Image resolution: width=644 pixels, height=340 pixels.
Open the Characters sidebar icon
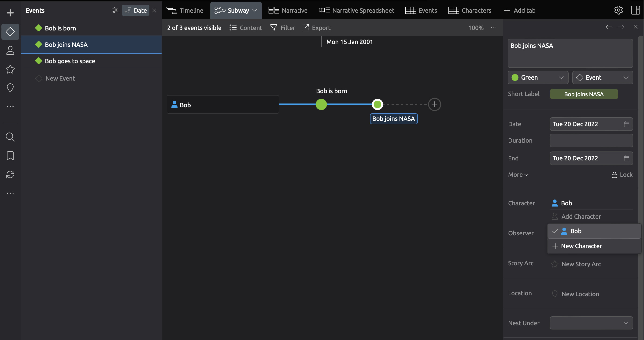[10, 51]
